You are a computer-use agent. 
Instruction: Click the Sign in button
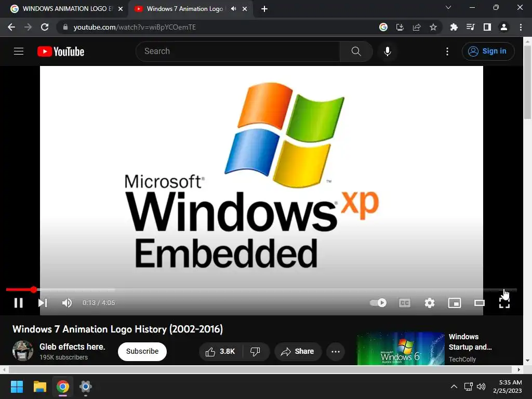coord(488,51)
